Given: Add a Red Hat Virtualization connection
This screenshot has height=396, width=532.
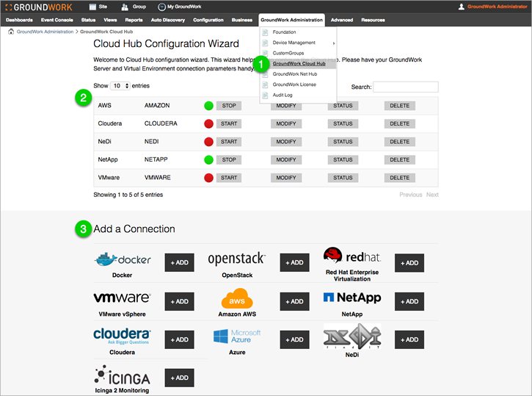Looking at the screenshot, I should pyautogui.click(x=409, y=263).
